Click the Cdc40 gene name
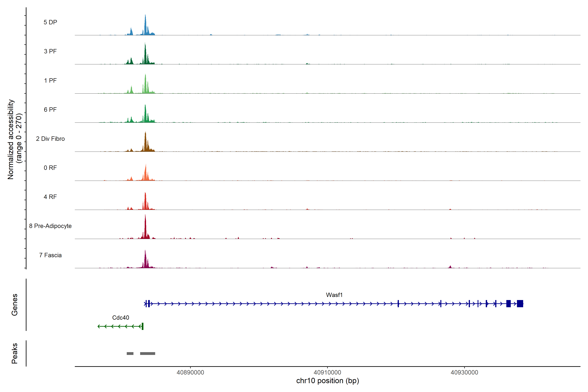This screenshot has width=588, height=392. click(121, 318)
